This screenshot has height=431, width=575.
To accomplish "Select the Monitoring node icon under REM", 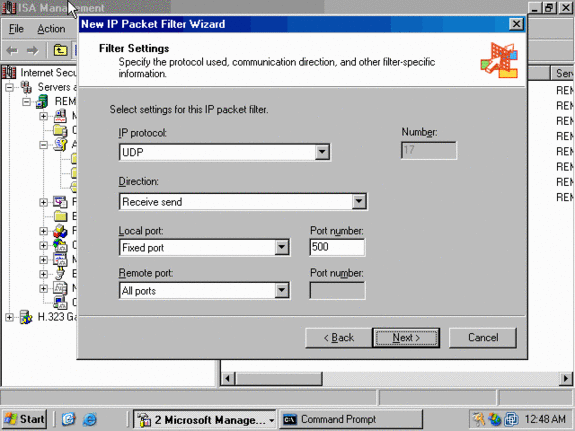I will 60,116.
